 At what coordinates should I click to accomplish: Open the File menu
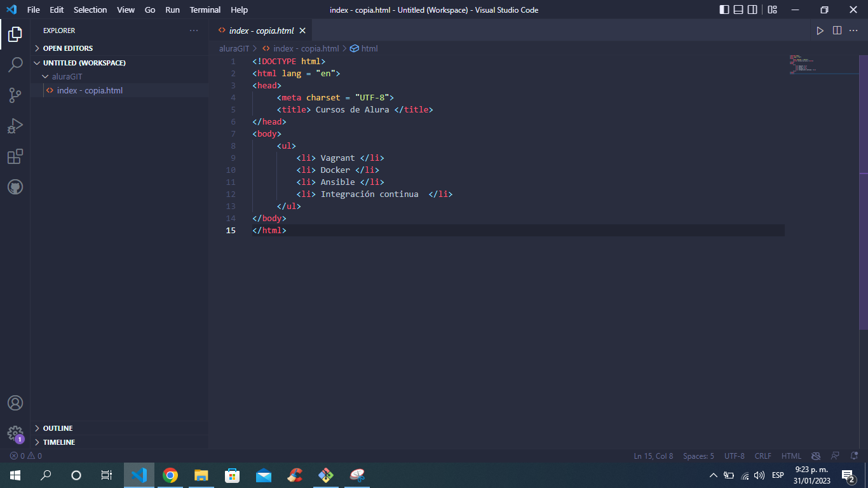coord(34,10)
